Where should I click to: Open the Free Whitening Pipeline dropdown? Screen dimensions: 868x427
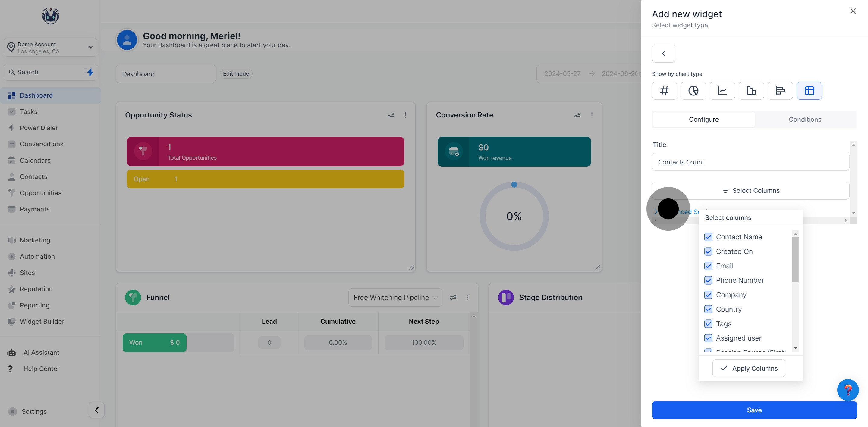point(395,298)
